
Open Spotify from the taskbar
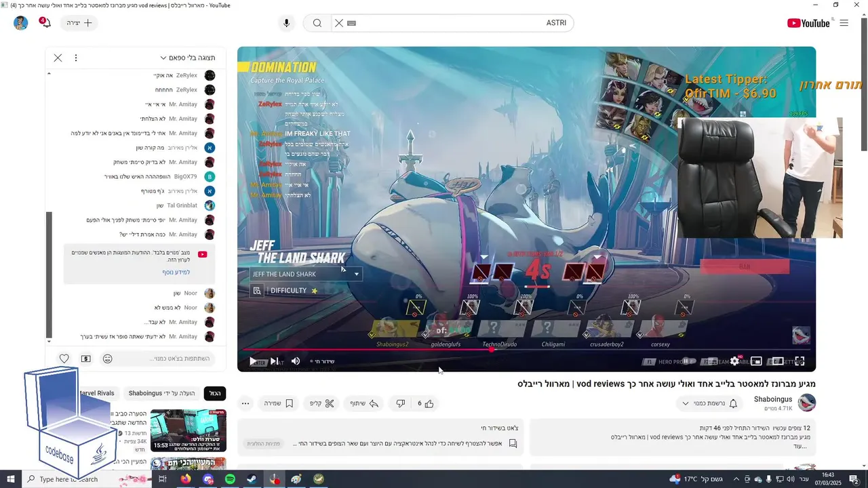pos(230,479)
